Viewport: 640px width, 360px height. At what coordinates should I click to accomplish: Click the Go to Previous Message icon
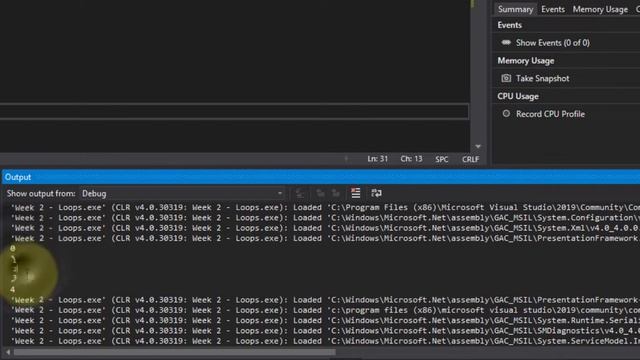click(320, 193)
